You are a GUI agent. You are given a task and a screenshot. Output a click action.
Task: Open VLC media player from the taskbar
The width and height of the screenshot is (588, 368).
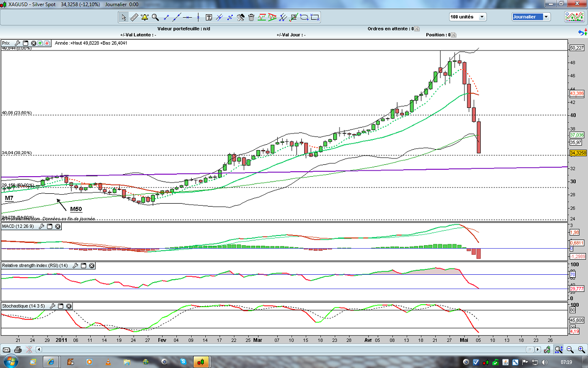[x=108, y=363]
